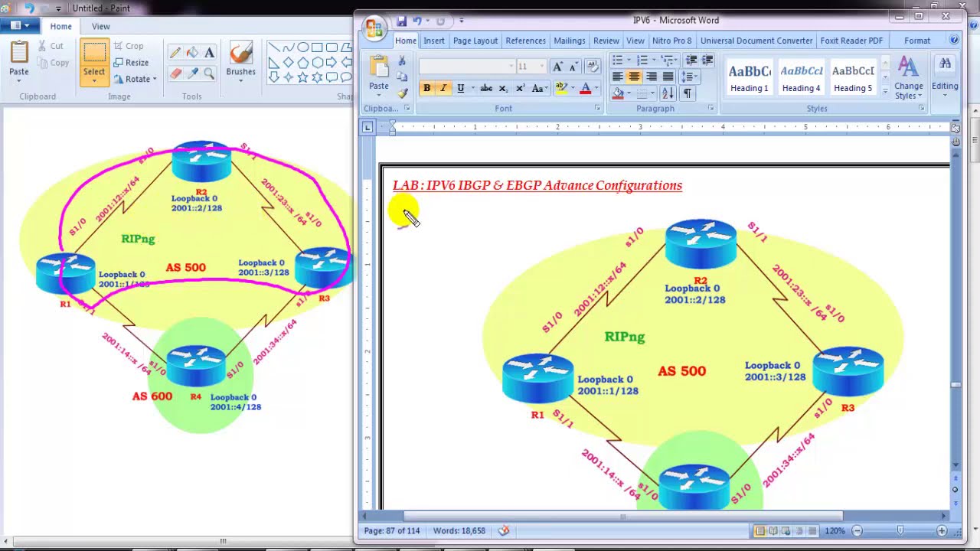Image resolution: width=980 pixels, height=551 pixels.
Task: Expand Rotate dropdown in Paint
Action: tap(154, 79)
